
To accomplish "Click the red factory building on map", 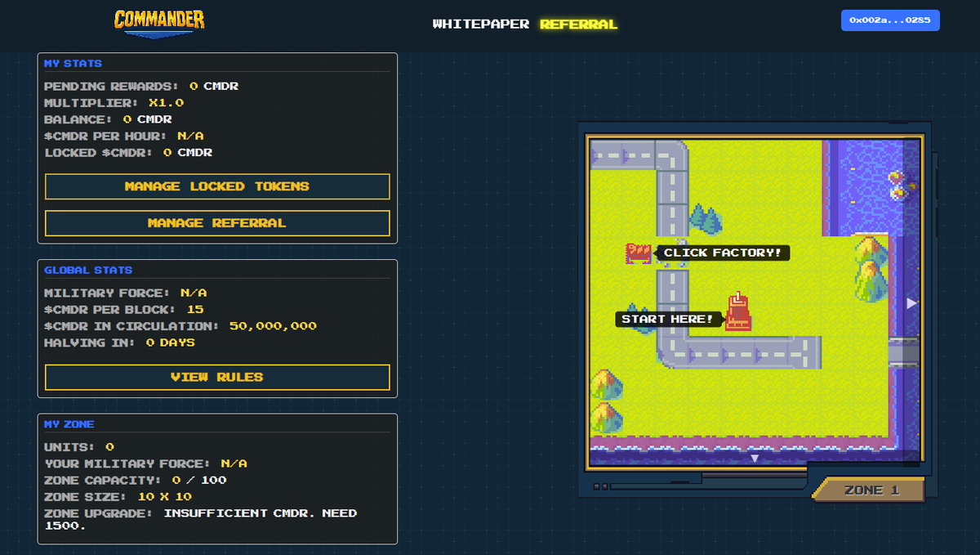I will (x=639, y=253).
